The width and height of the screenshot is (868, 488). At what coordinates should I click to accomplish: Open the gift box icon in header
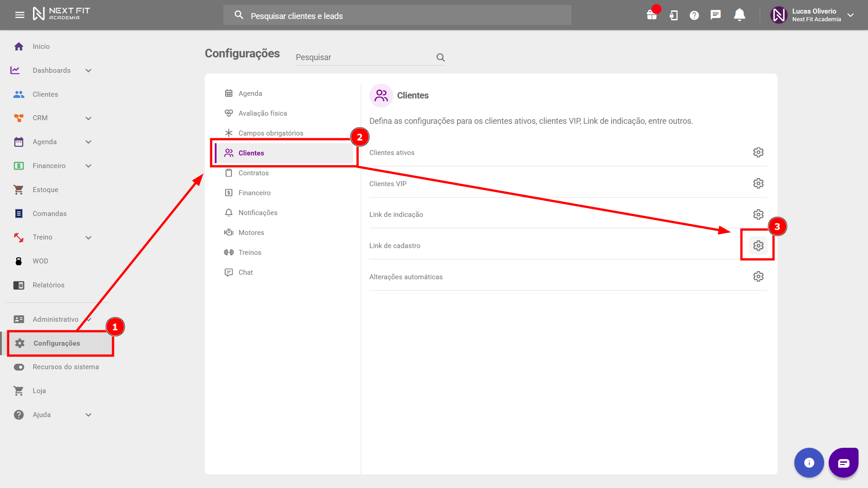(651, 15)
